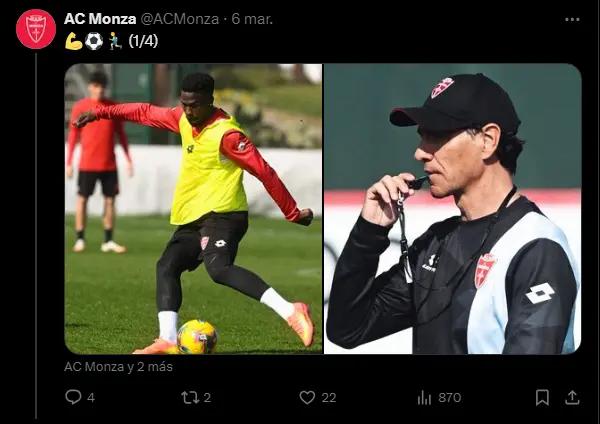Repost this tweet with the retweet icon
Screen dimensions: 600x424
(x=190, y=398)
